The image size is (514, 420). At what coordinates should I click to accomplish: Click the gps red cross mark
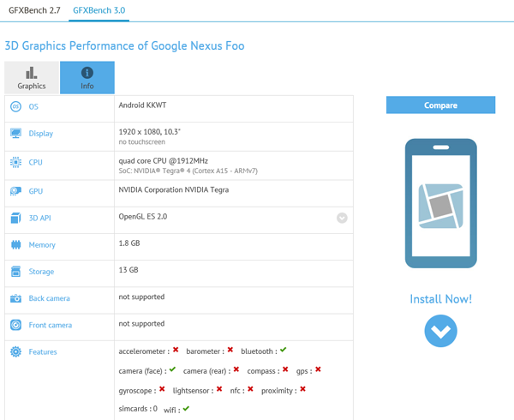[x=318, y=369]
